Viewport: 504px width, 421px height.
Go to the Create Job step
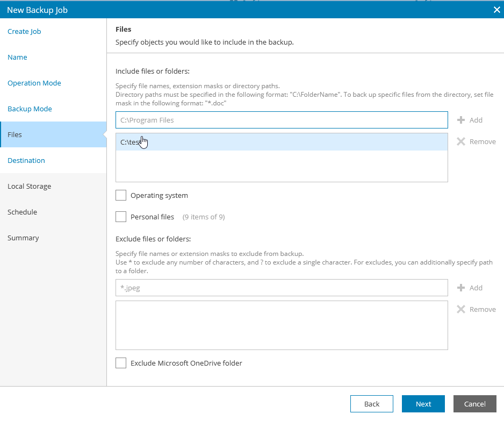24,31
